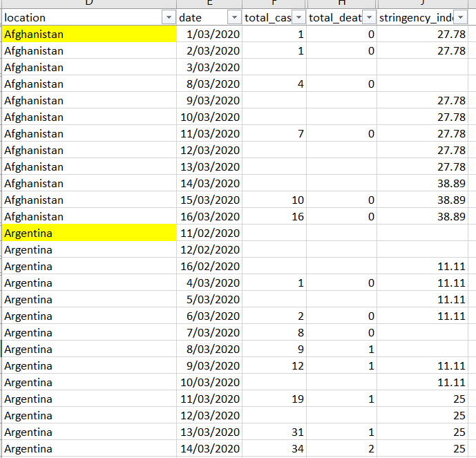
Task: Select stringency 11.11 on 16/02/2020 row
Action: (x=422, y=266)
